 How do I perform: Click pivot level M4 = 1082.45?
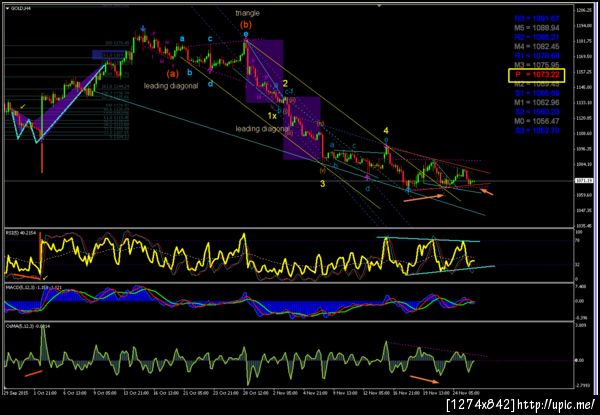coord(536,47)
